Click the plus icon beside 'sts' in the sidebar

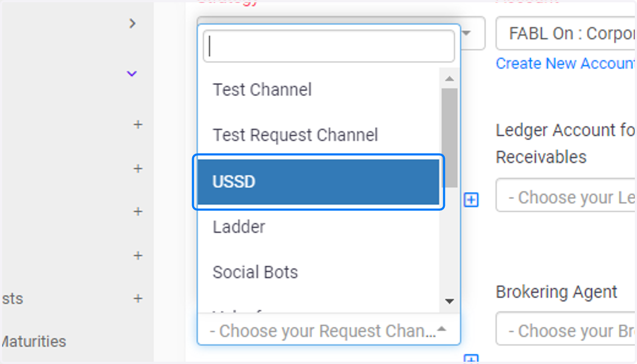(138, 298)
